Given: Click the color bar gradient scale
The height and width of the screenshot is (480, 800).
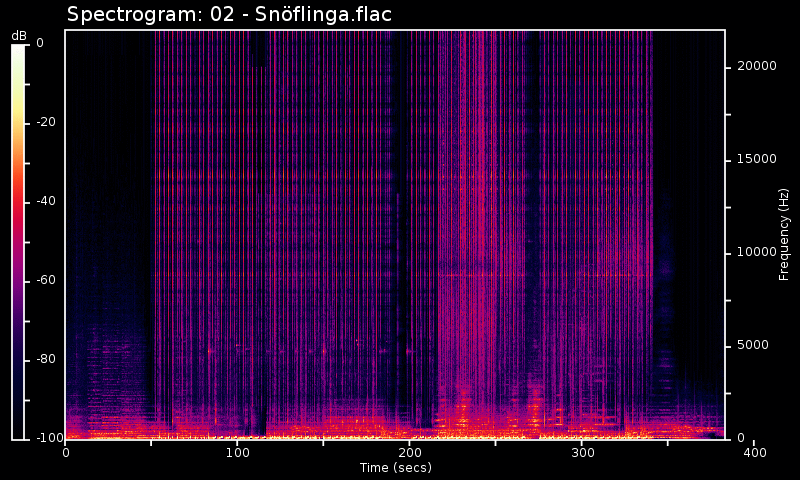Looking at the screenshot, I should tap(19, 240).
